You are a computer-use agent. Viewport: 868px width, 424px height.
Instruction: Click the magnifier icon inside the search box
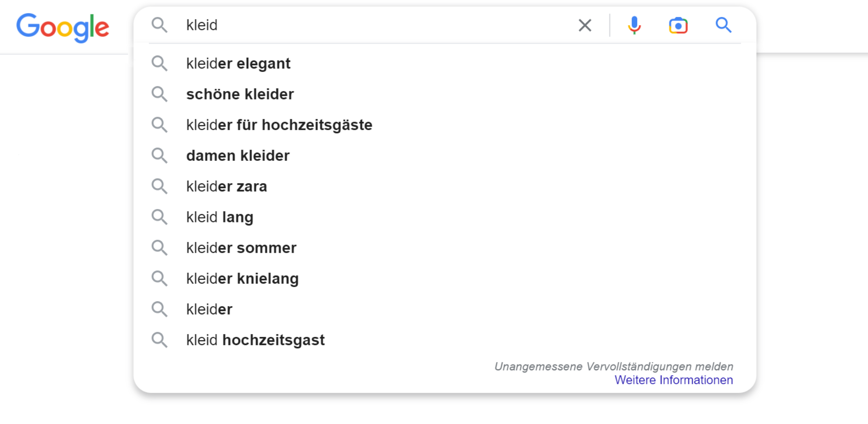[x=160, y=25]
